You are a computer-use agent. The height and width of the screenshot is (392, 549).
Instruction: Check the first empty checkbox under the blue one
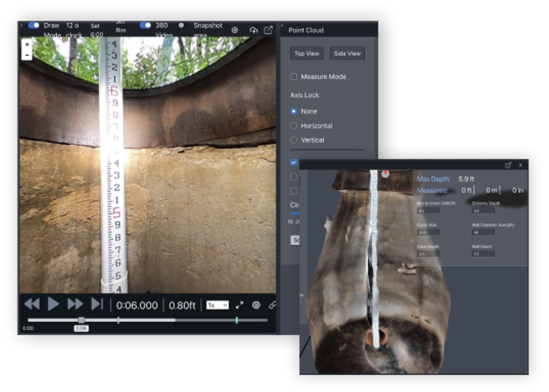click(294, 176)
